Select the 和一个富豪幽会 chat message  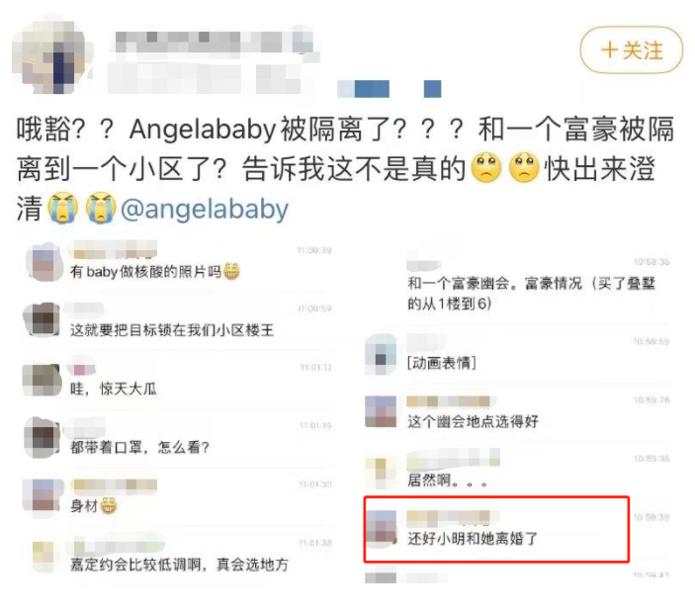[532, 293]
